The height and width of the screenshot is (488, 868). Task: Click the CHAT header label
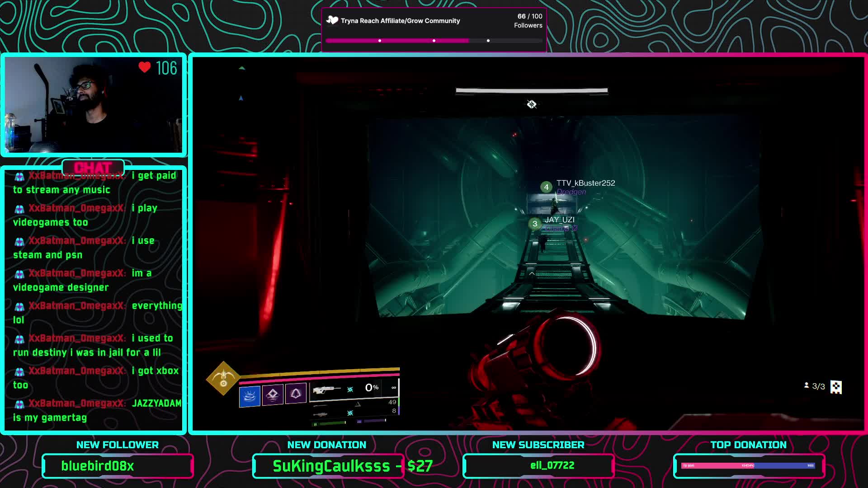click(93, 168)
